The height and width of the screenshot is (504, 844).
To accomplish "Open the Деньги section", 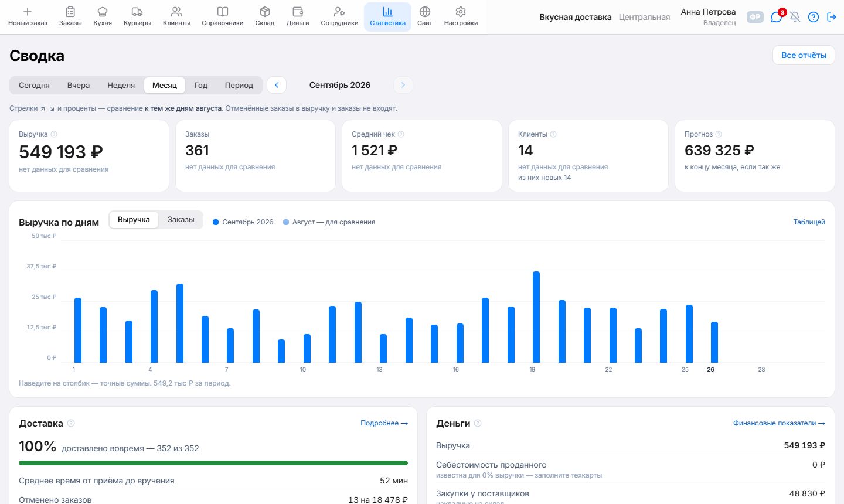I will pos(298,17).
